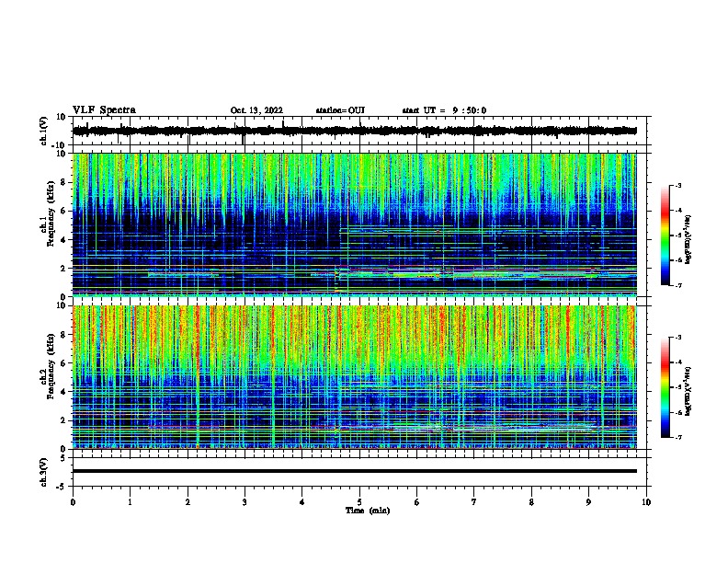Click the "ch.3(V)" axis label
Screen dimensions: 728x563
pyautogui.click(x=44, y=472)
